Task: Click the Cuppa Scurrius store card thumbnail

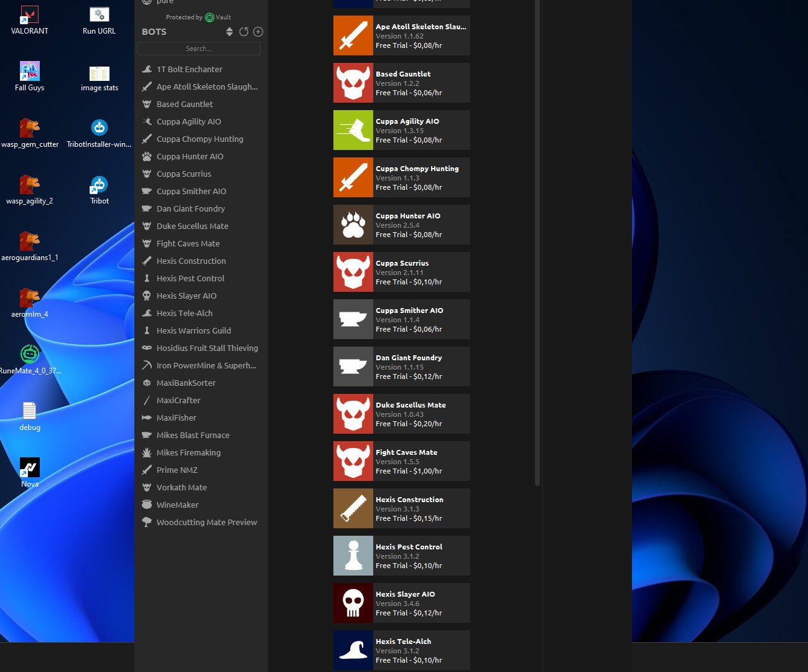Action: point(353,272)
